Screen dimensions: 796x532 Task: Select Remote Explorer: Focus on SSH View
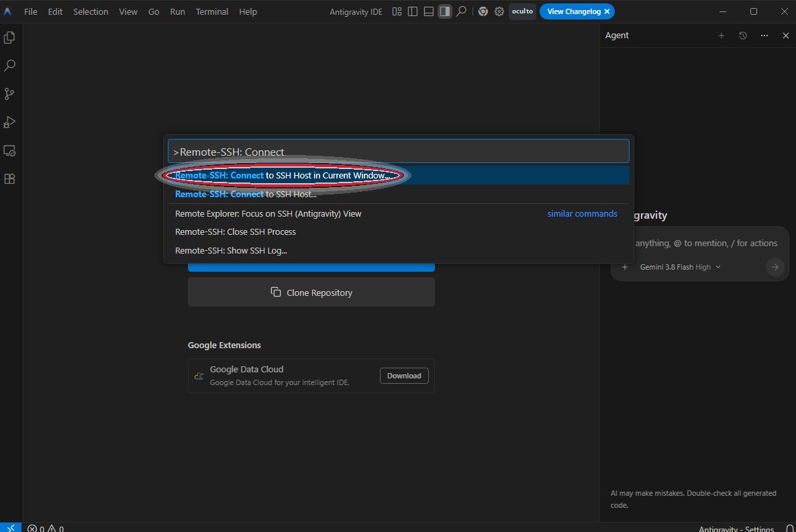(399, 214)
